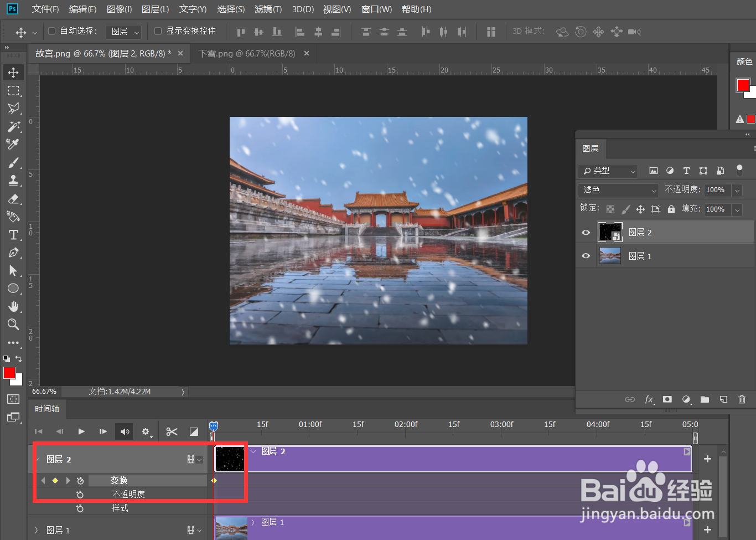
Task: Toggle the 不透明度 keyframe stopwatch
Action: click(80, 493)
